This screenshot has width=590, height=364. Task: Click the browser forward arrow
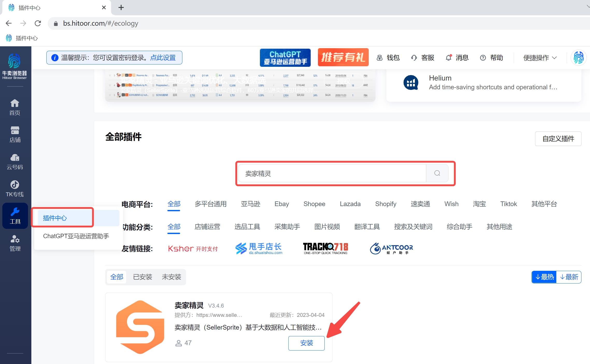[x=23, y=23]
